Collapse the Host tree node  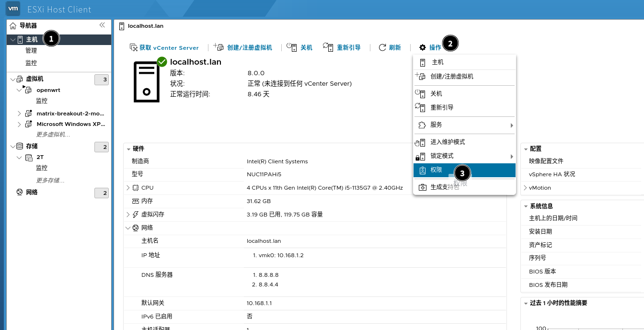coord(12,40)
